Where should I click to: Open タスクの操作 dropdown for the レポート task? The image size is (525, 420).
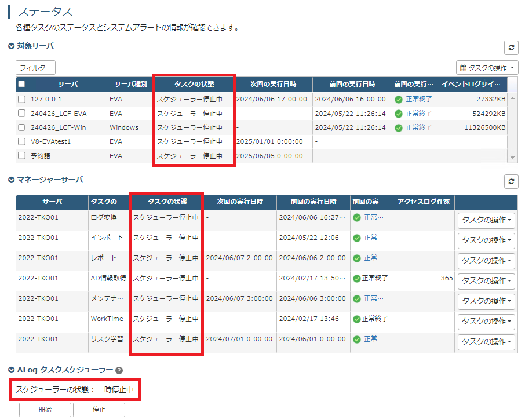pos(486,261)
